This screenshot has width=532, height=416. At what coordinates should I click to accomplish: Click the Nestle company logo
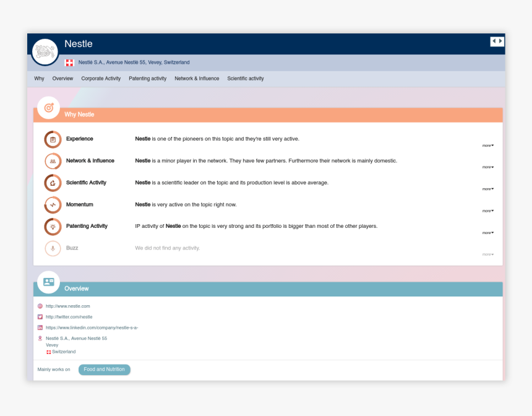tap(45, 51)
